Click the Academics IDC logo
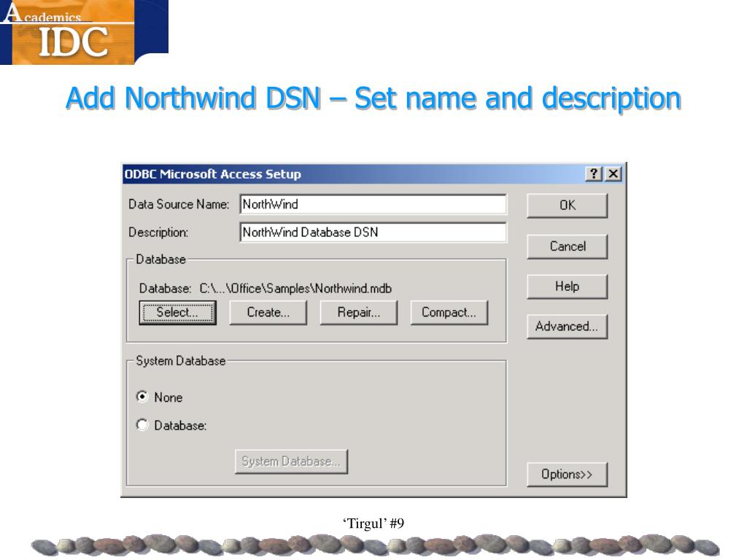The image size is (747, 560). (x=84, y=32)
